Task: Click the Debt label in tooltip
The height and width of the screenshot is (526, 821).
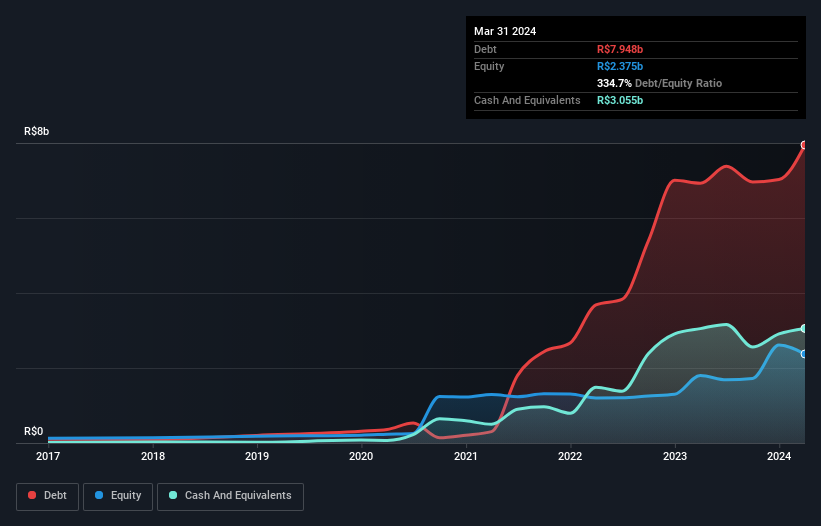Action: click(x=485, y=49)
